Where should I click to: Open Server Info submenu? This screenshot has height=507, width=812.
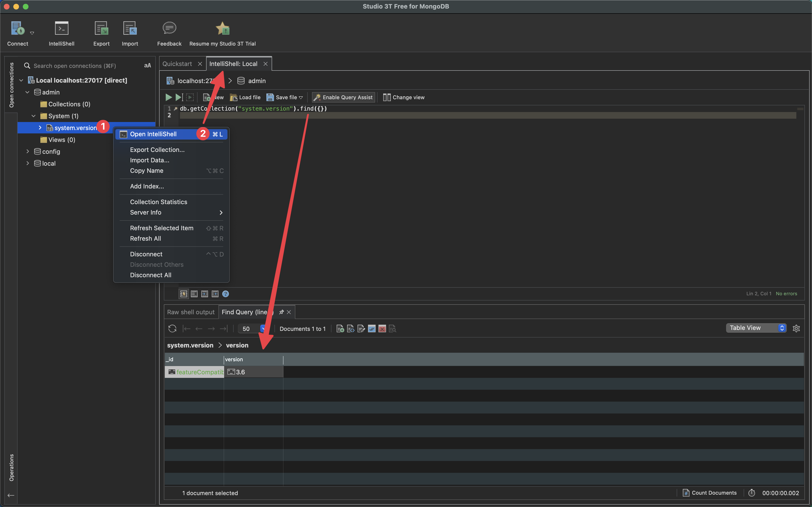(171, 212)
